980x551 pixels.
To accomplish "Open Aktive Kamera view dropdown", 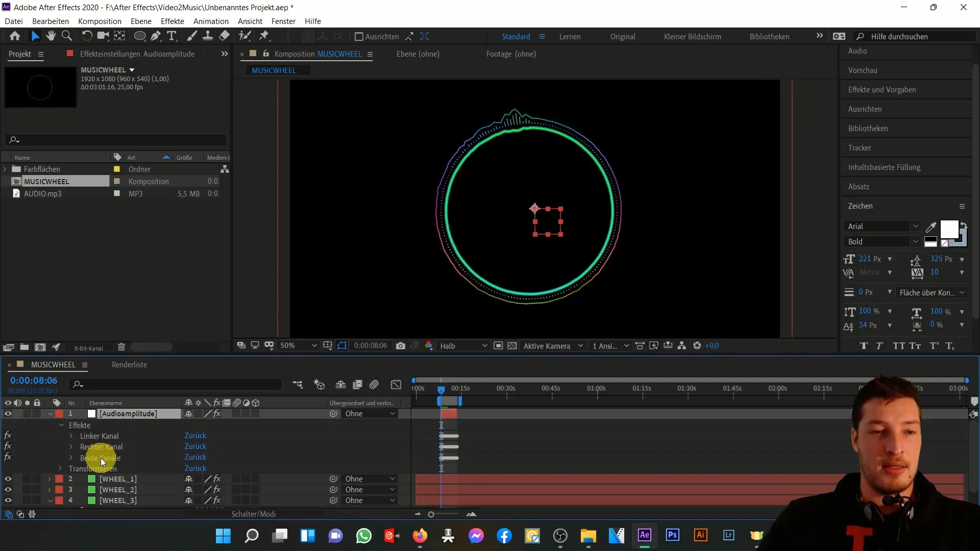I will pyautogui.click(x=553, y=346).
